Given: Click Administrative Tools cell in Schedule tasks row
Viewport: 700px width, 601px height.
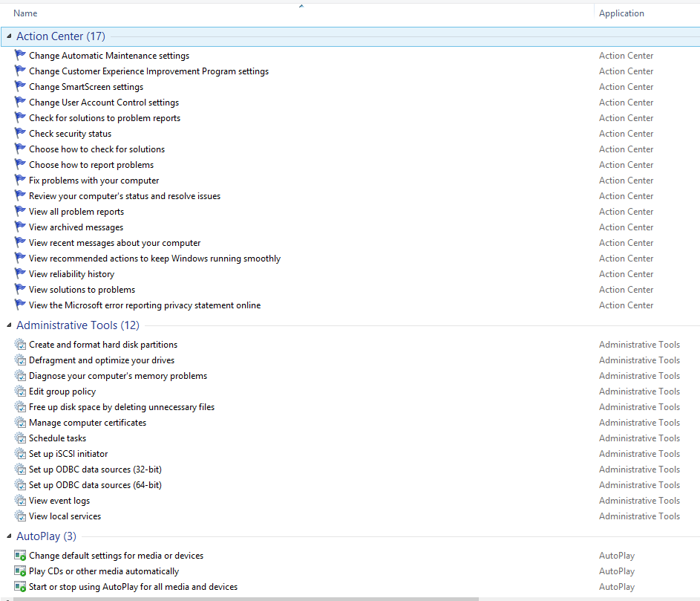Looking at the screenshot, I should (x=639, y=438).
